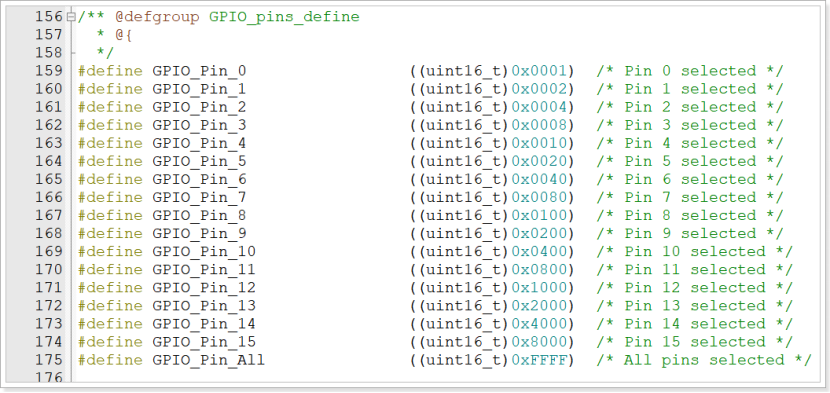Click the comment 'Pin 5 selected'
830x393 pixels.
690,161
